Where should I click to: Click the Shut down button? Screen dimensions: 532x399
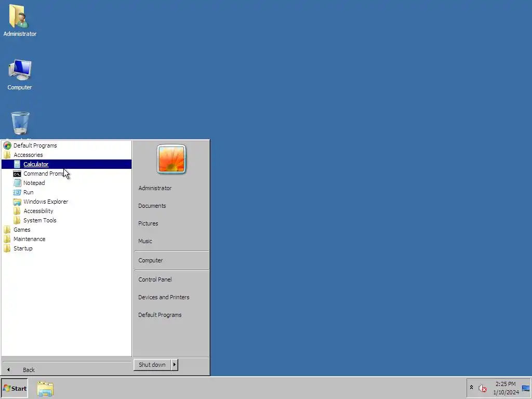[x=152, y=365]
